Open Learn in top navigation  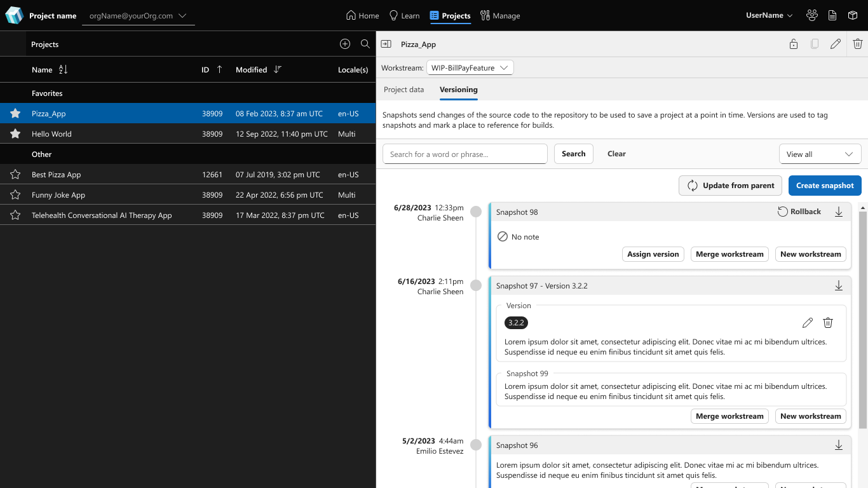[x=404, y=16]
